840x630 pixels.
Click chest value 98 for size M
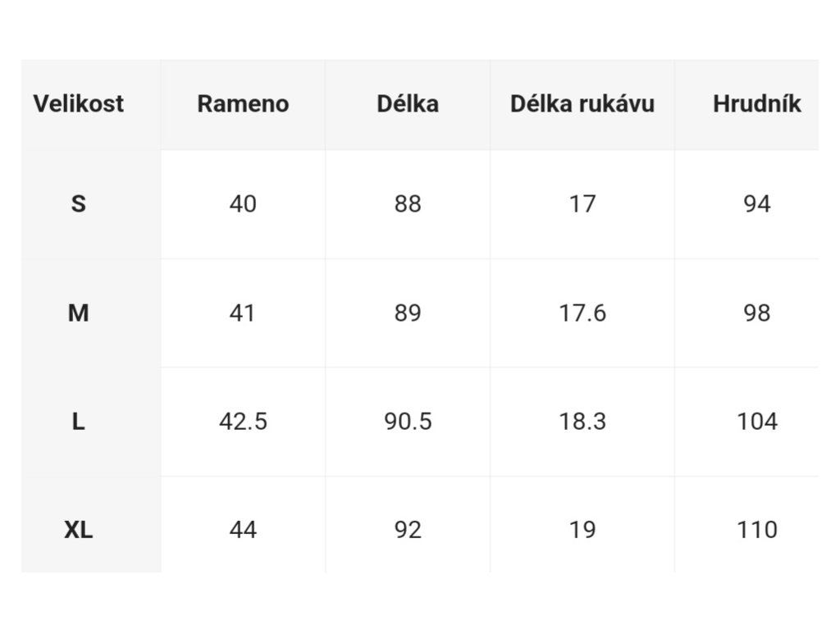[757, 313]
